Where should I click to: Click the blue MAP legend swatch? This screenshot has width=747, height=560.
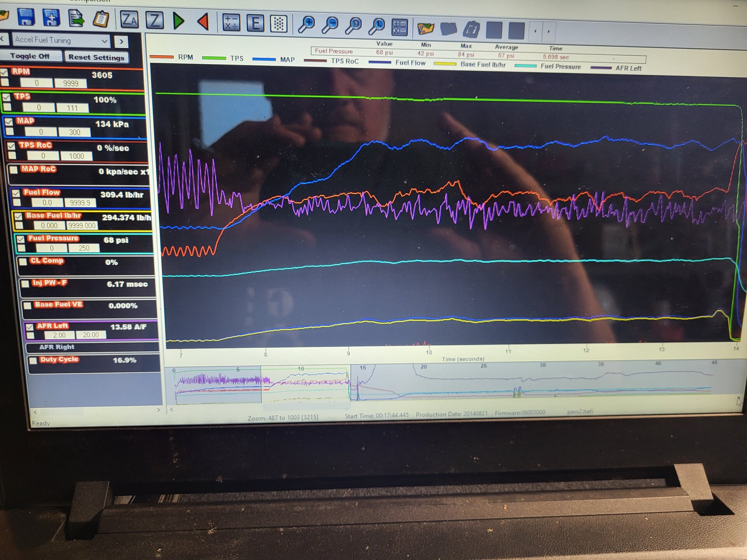pos(264,59)
